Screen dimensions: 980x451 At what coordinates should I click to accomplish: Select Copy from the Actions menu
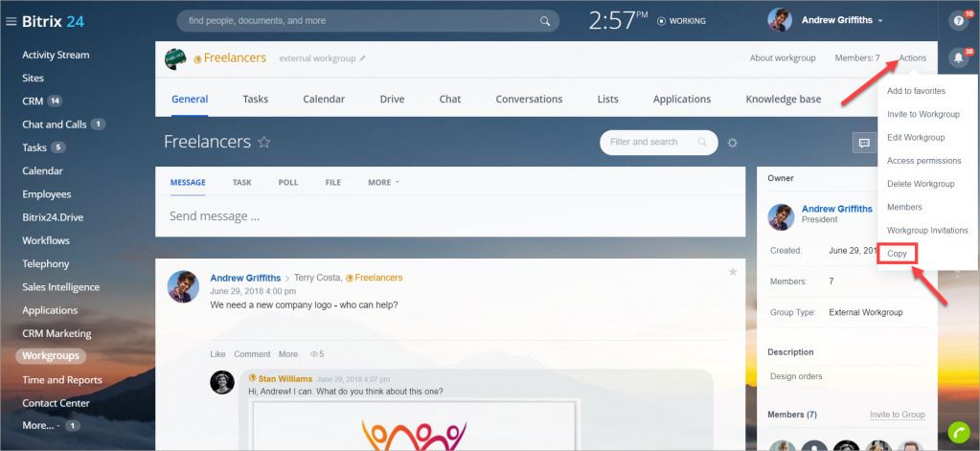(897, 254)
